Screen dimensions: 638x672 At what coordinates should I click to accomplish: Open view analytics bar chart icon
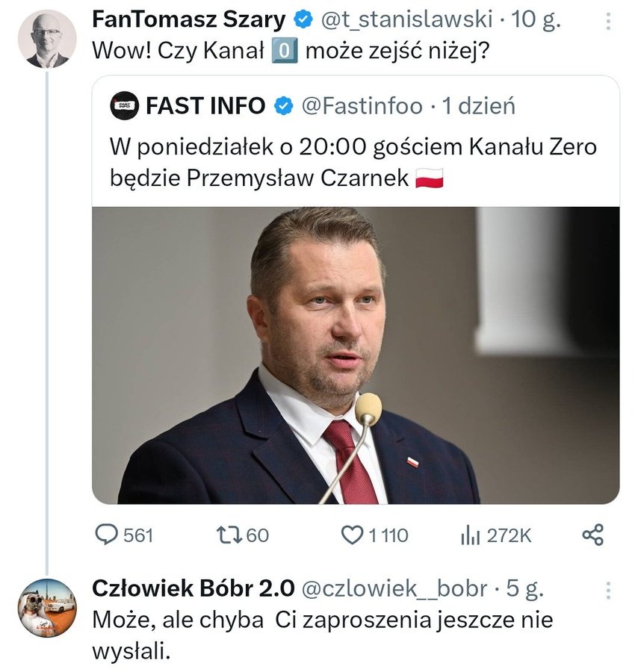coord(470,535)
